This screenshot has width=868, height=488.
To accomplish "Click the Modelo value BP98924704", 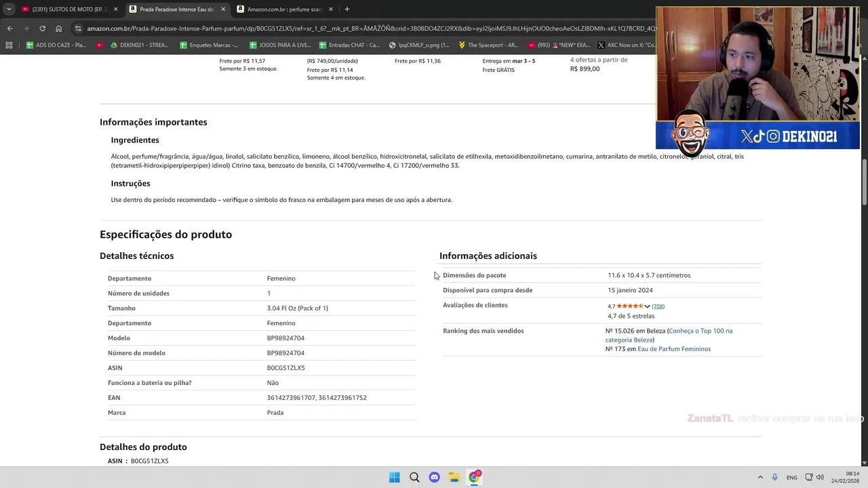I will click(x=285, y=338).
